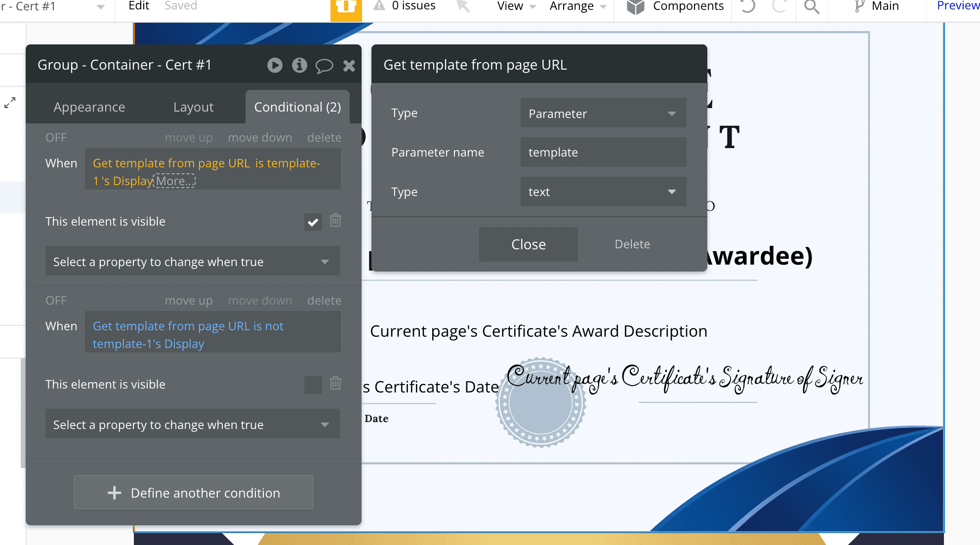The image size is (980, 545).
Task: Click Close button in URL dialog
Action: coord(528,244)
